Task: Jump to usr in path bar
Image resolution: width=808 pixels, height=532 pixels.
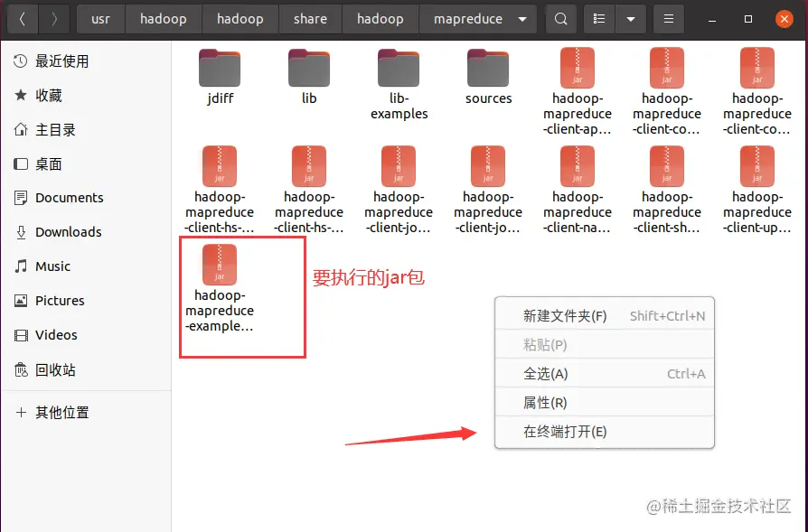Action: pyautogui.click(x=100, y=19)
